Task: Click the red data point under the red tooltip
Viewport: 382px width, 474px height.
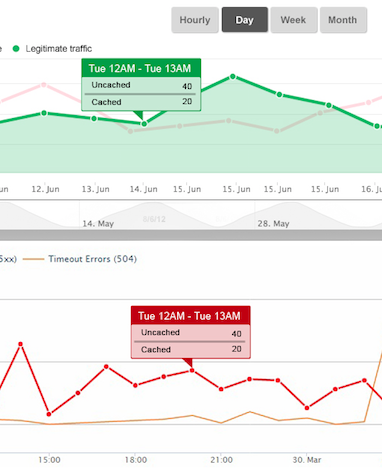Action: point(192,370)
